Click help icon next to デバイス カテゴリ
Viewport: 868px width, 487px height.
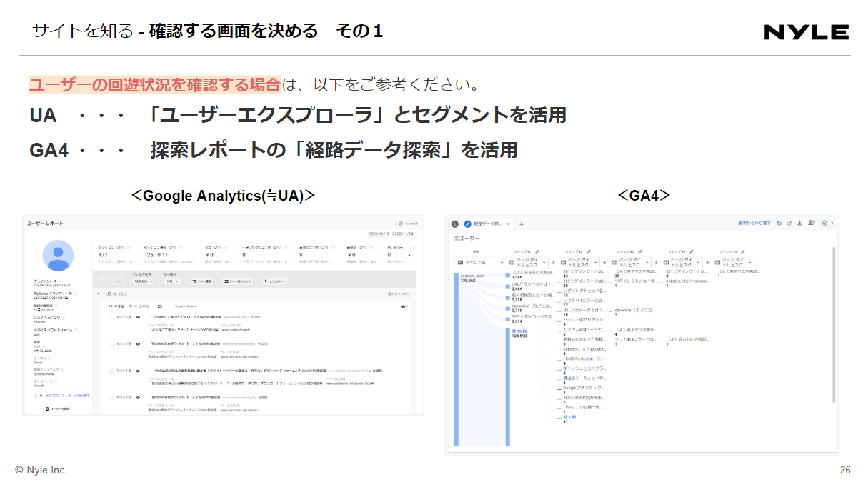click(63, 318)
